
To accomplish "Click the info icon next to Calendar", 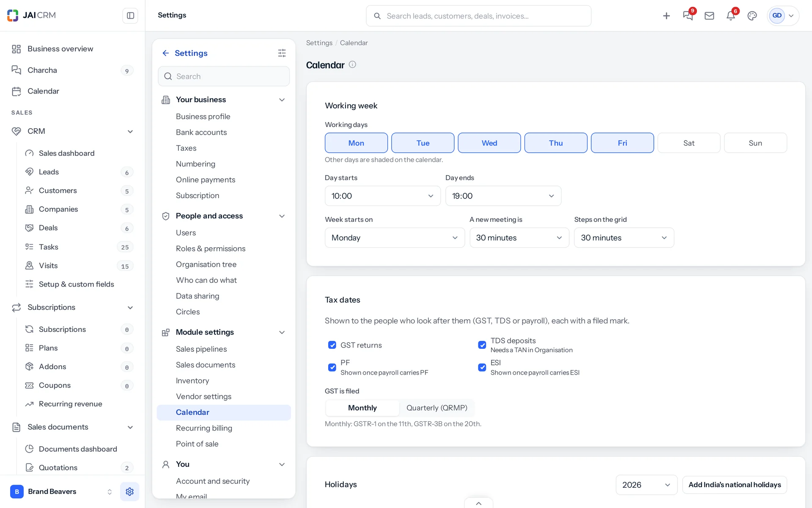I will click(352, 64).
